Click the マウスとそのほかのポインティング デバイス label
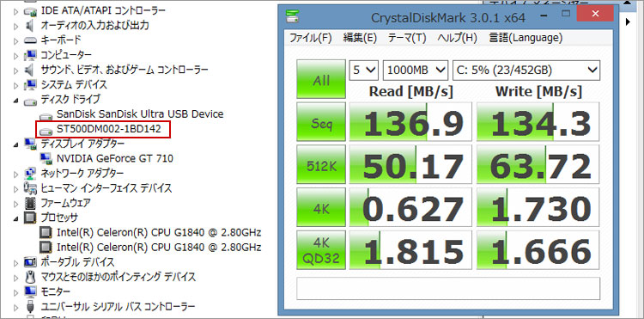 click(x=118, y=277)
